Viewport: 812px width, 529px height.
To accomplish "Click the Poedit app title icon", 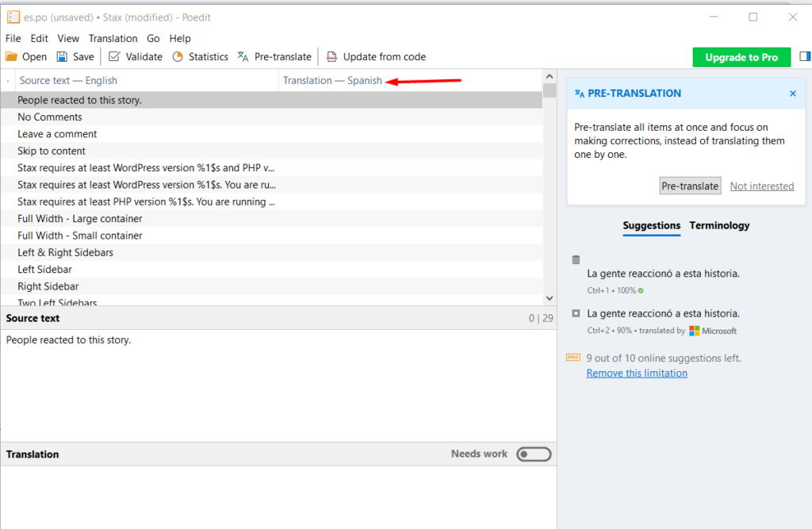I will tap(13, 17).
